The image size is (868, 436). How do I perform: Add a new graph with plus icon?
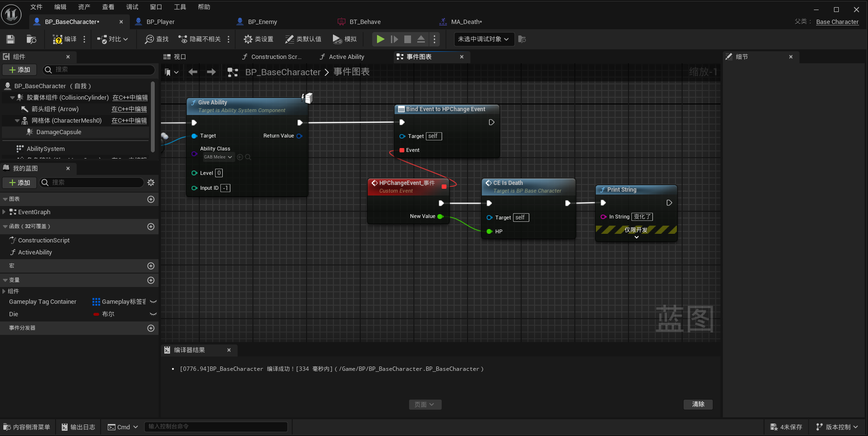(151, 199)
